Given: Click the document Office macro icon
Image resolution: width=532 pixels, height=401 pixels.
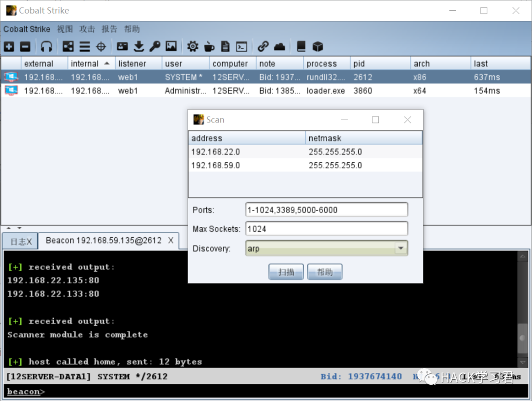Looking at the screenshot, I should pyautogui.click(x=225, y=46).
